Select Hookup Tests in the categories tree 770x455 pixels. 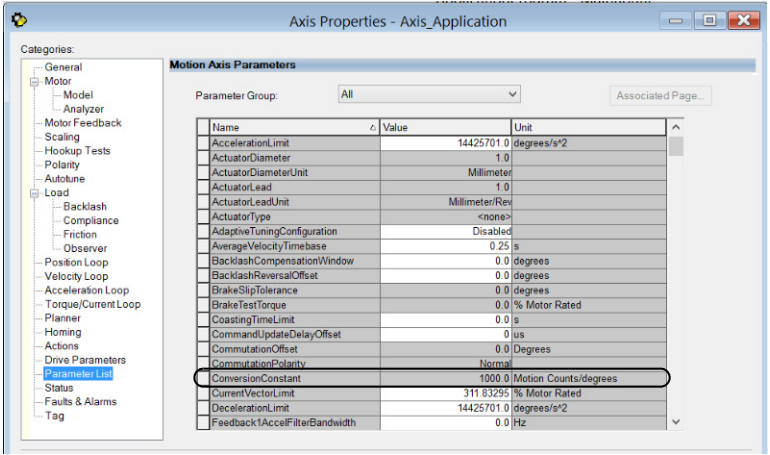(x=76, y=151)
